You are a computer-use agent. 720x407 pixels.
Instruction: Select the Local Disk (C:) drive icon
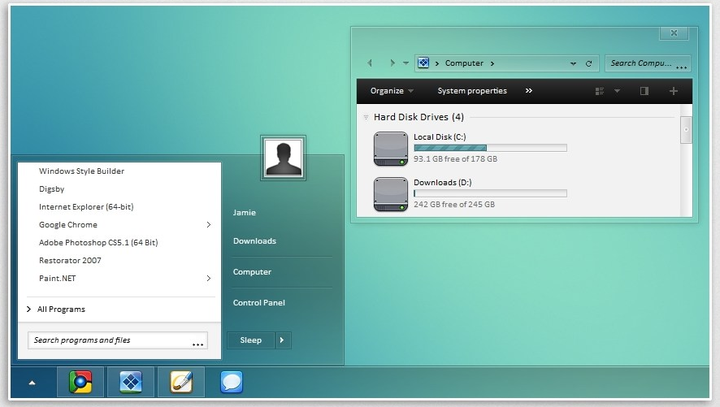pos(391,149)
